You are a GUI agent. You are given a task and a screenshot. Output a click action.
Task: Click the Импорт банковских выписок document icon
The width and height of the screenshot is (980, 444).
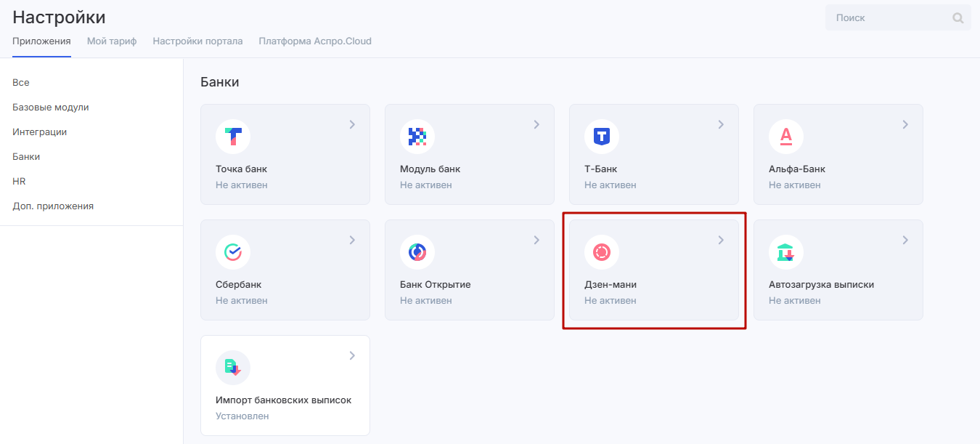click(233, 368)
